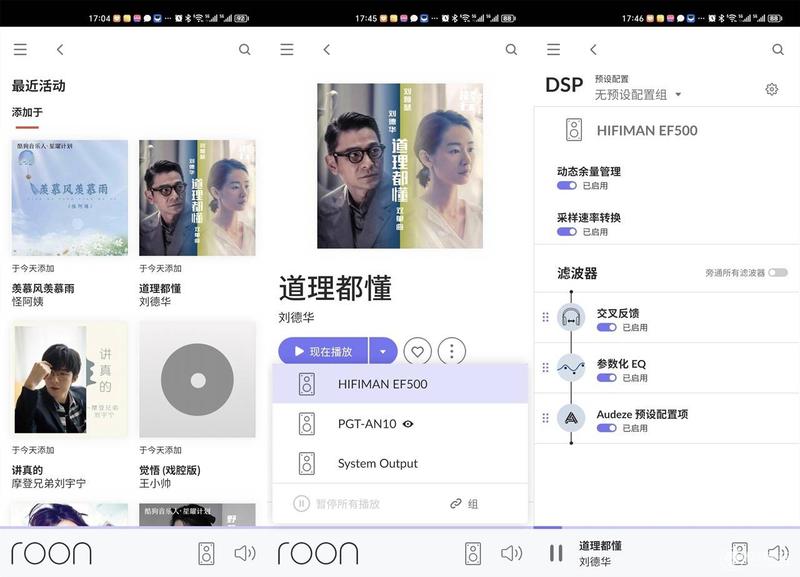
Task: Click drag handle of Audeze 预设配置项 filter
Action: coord(545,418)
